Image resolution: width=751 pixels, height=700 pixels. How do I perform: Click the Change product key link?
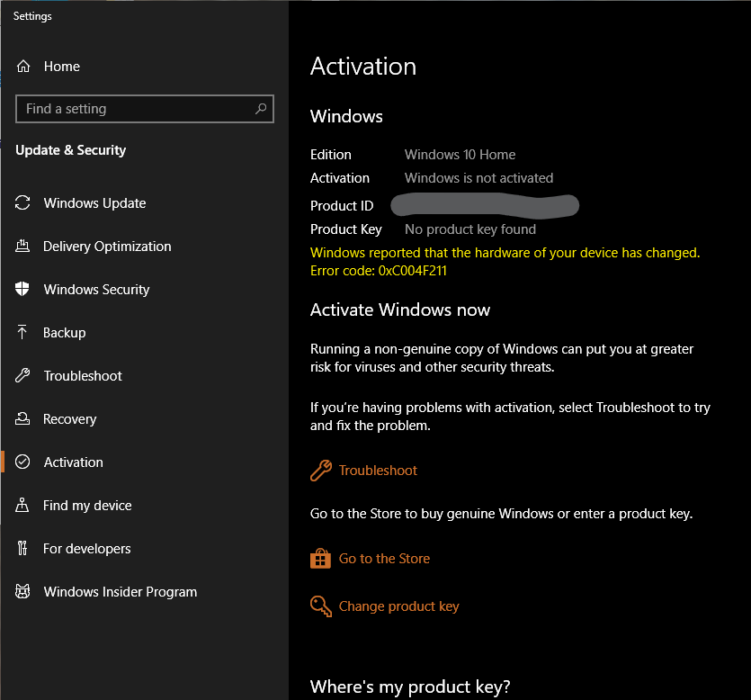point(399,606)
